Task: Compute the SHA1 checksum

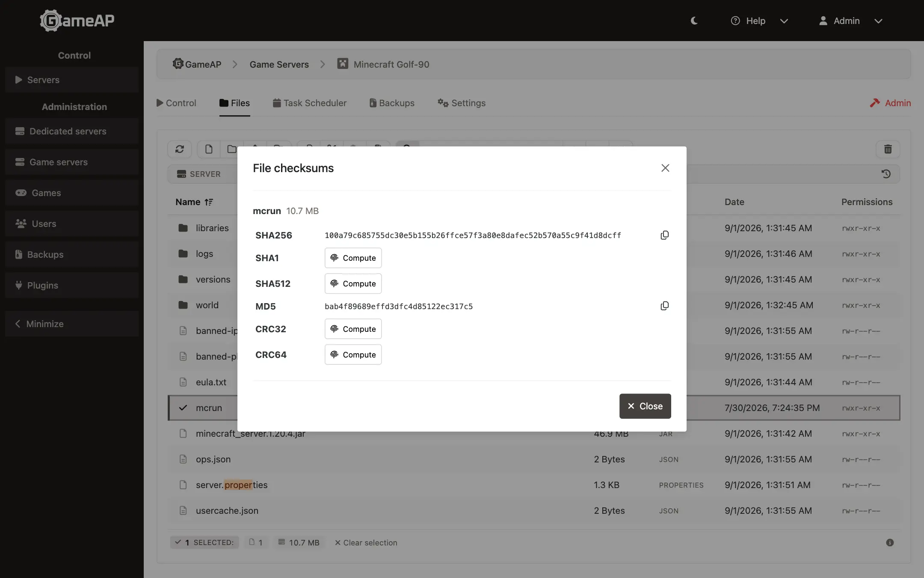Action: coord(353,258)
